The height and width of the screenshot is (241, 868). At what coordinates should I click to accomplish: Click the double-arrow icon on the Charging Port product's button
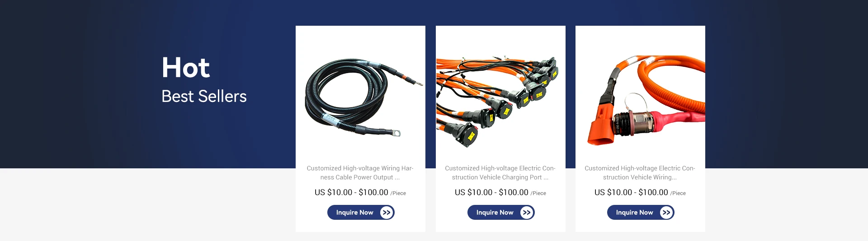click(x=527, y=213)
